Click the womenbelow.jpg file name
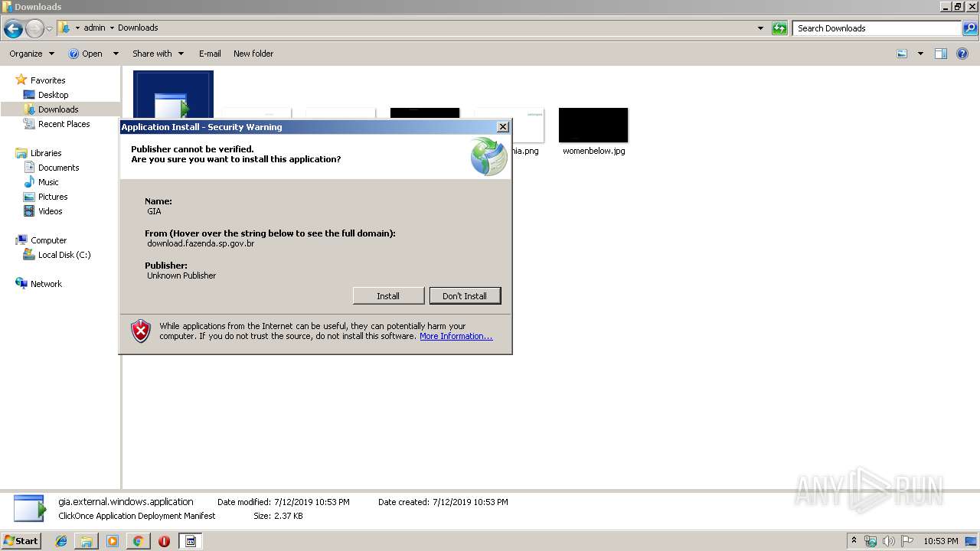The width and height of the screenshot is (980, 551). click(x=593, y=151)
